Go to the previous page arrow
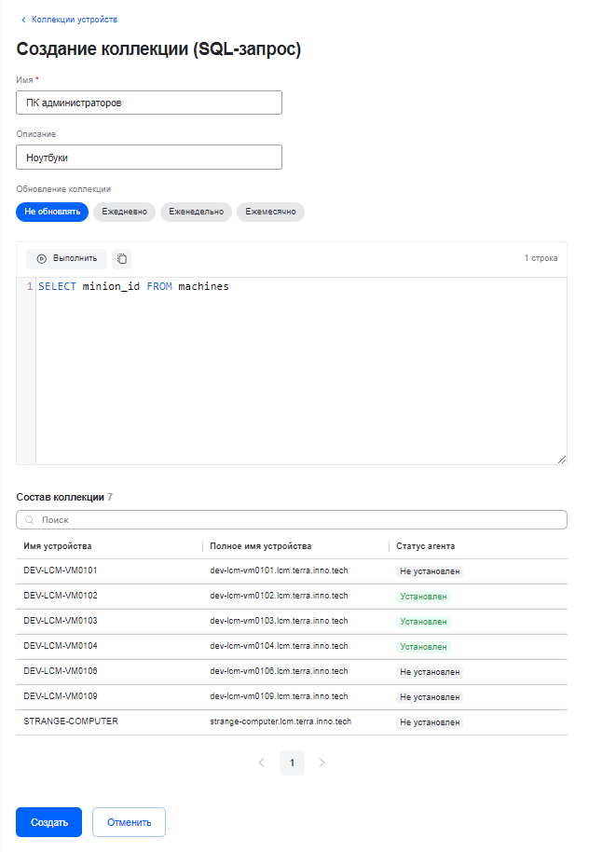 click(261, 763)
